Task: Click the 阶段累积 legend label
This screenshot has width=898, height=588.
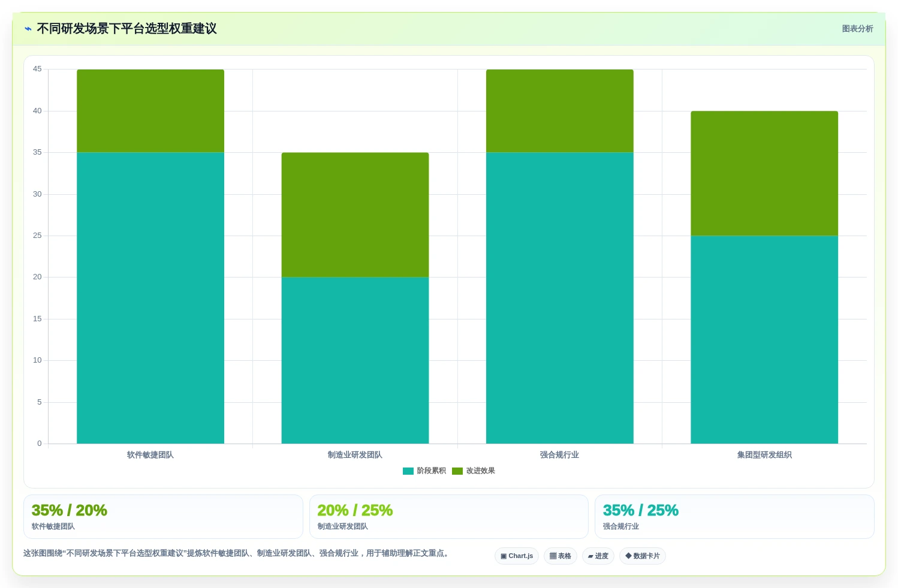Action: pyautogui.click(x=432, y=471)
